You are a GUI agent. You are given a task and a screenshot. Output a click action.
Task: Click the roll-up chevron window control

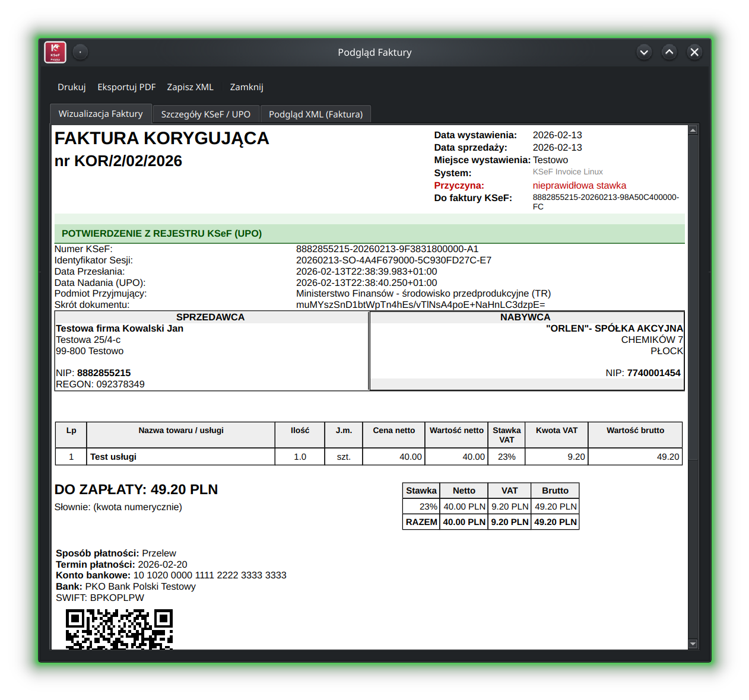pos(669,52)
